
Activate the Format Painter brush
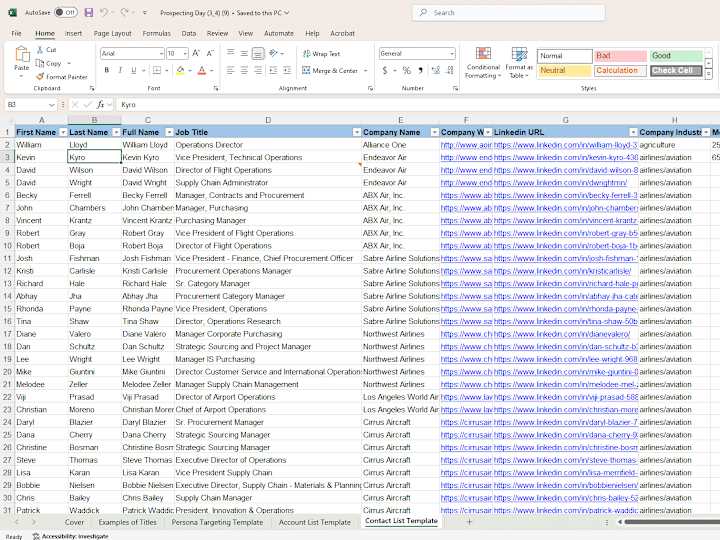(40, 77)
